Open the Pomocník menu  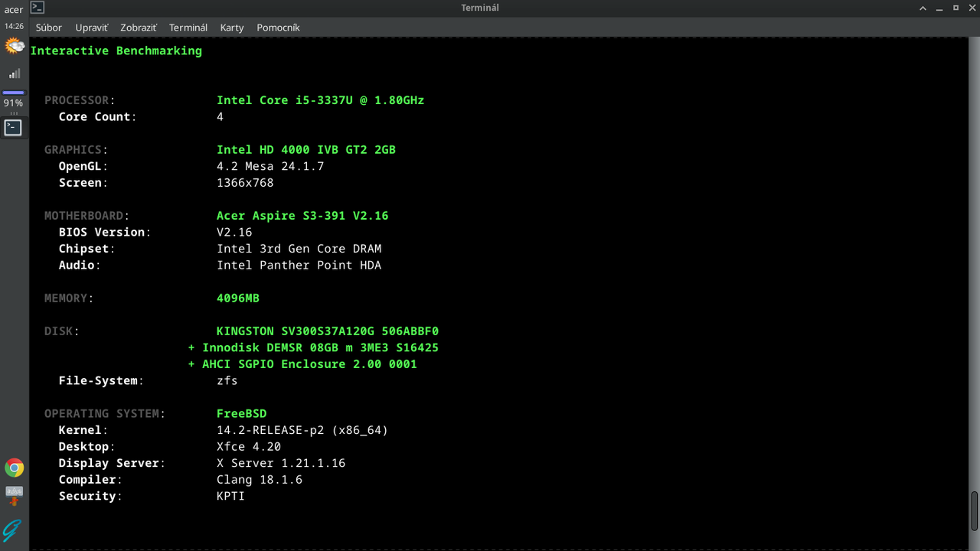[278, 28]
